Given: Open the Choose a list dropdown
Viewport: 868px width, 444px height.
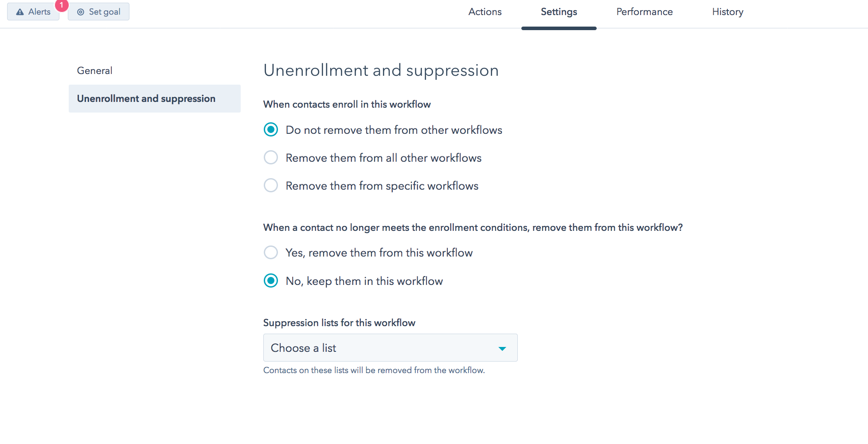Looking at the screenshot, I should tap(391, 348).
